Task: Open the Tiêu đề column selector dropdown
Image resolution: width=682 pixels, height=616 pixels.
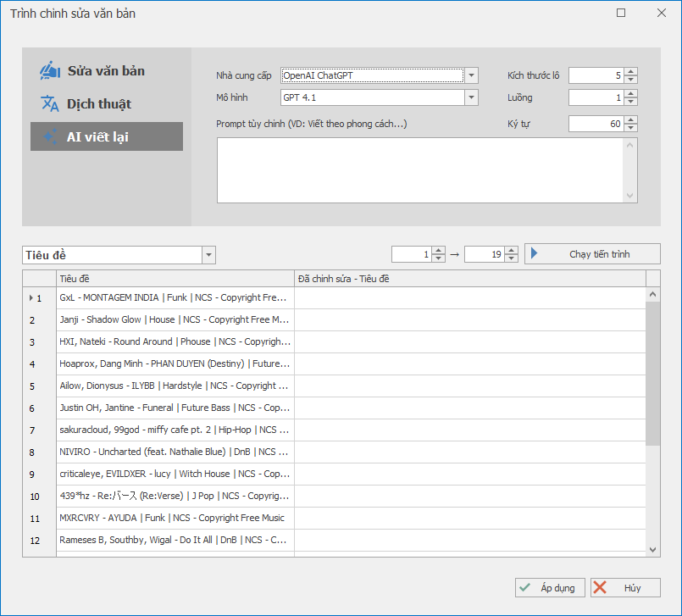Action: [x=209, y=255]
